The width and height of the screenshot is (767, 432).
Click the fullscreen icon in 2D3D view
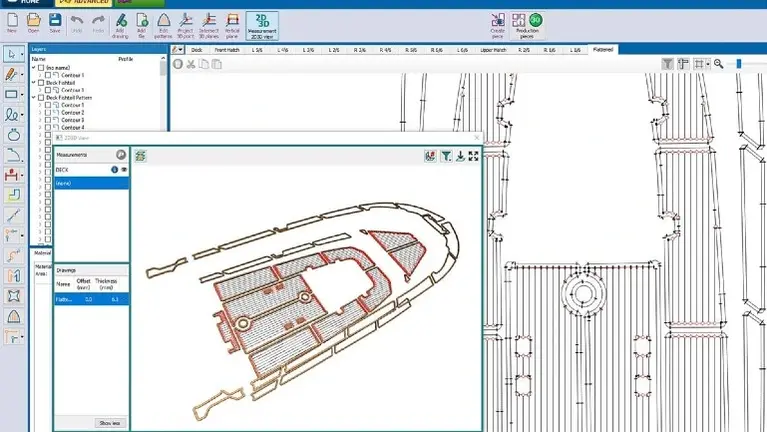tap(473, 155)
